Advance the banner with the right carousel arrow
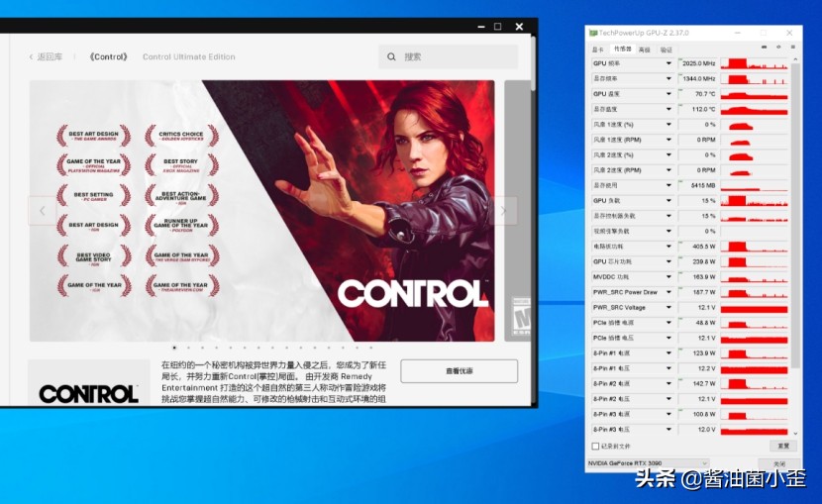 click(503, 211)
